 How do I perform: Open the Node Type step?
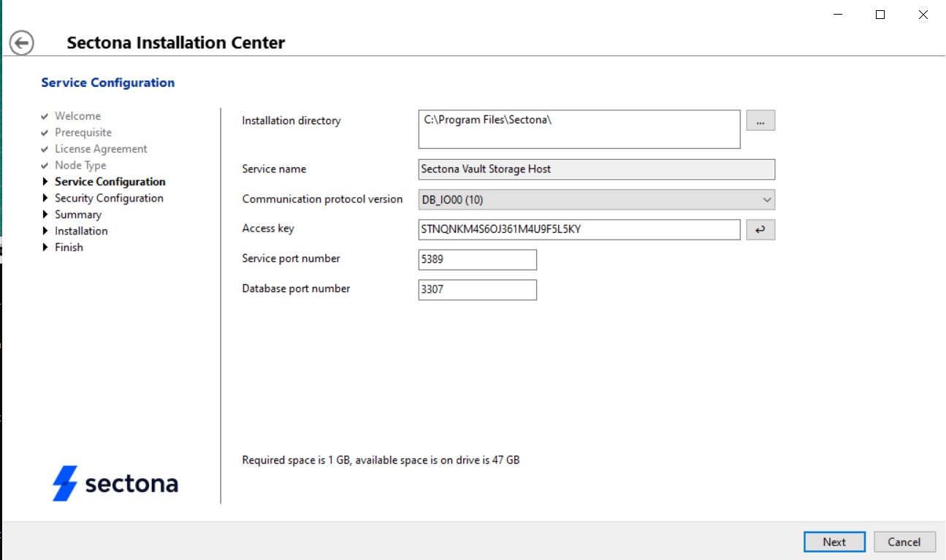[80, 166]
